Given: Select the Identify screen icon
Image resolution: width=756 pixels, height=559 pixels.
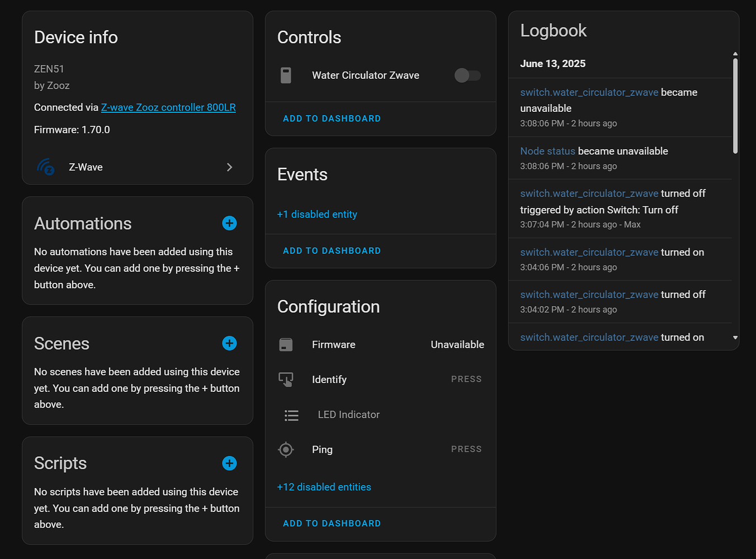Looking at the screenshot, I should (286, 379).
